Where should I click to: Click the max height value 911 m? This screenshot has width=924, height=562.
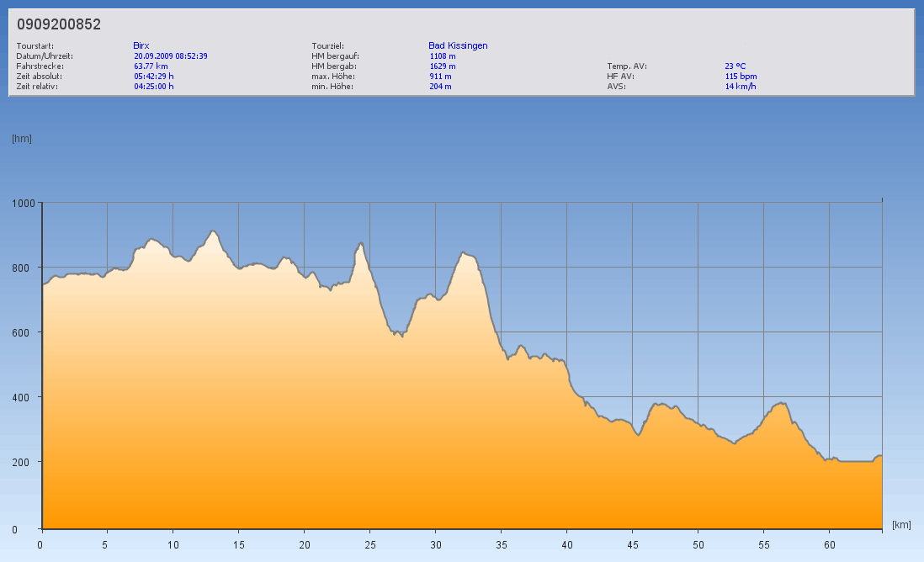pyautogui.click(x=440, y=76)
